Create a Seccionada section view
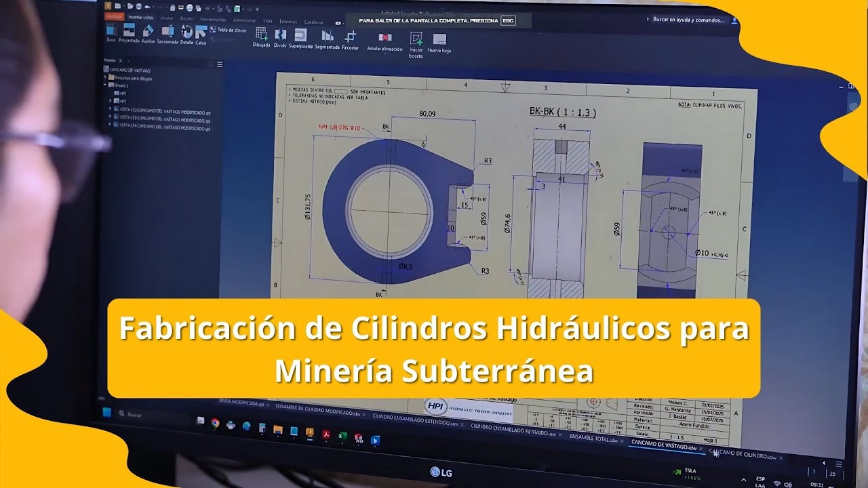 click(167, 35)
